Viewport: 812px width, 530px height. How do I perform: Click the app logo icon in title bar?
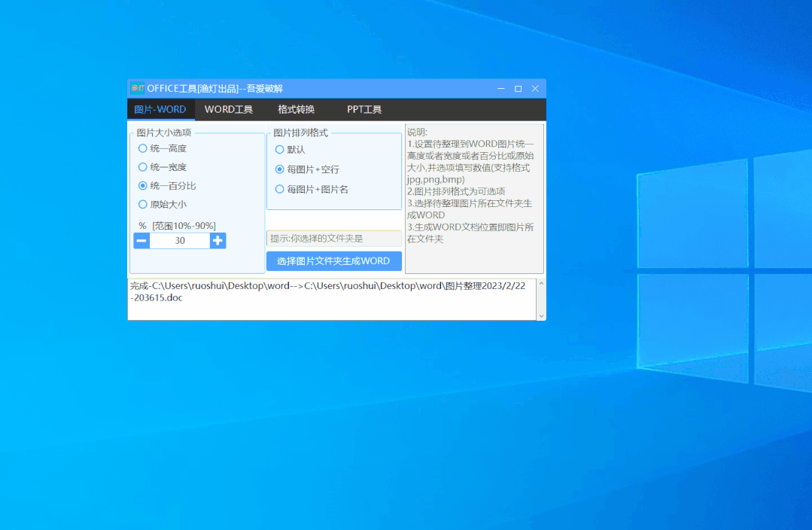pos(137,88)
